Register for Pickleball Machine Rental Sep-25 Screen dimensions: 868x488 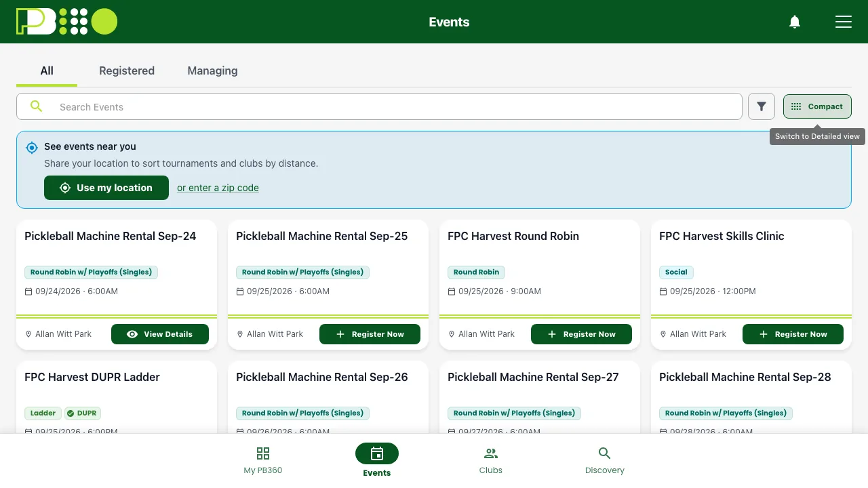tap(370, 334)
